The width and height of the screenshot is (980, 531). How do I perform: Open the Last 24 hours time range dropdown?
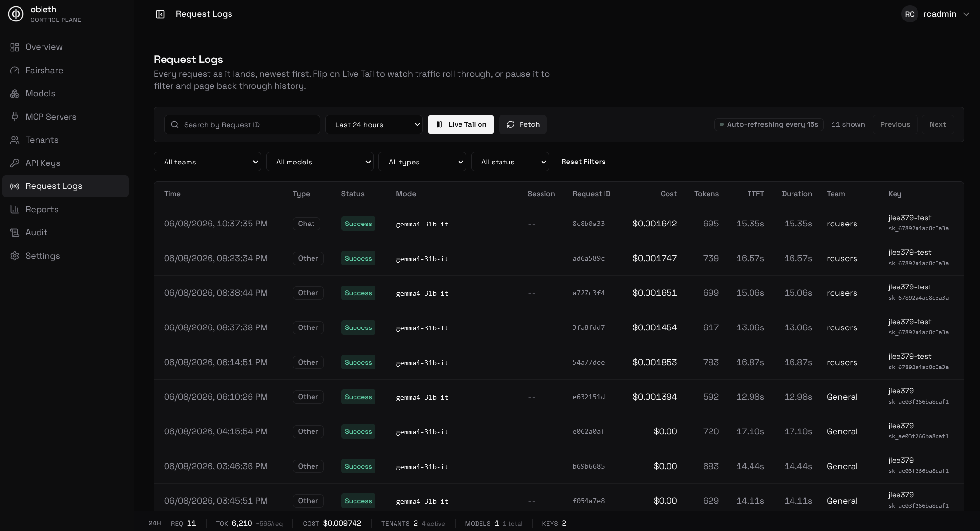374,124
